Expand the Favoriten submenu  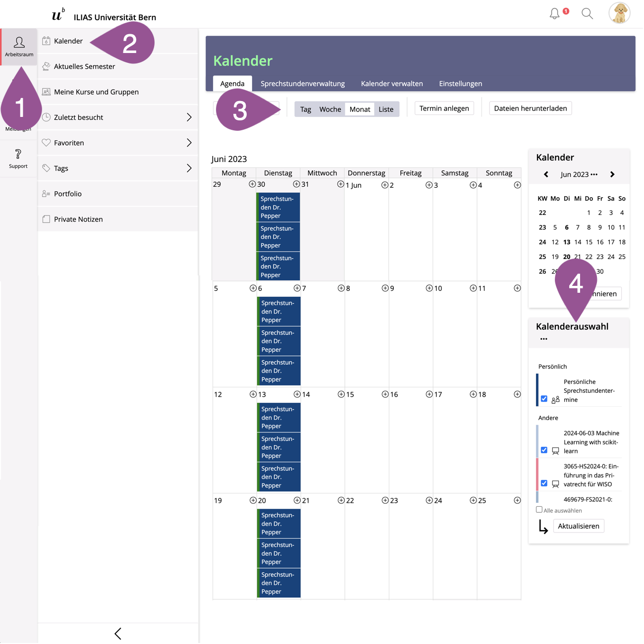point(189,143)
